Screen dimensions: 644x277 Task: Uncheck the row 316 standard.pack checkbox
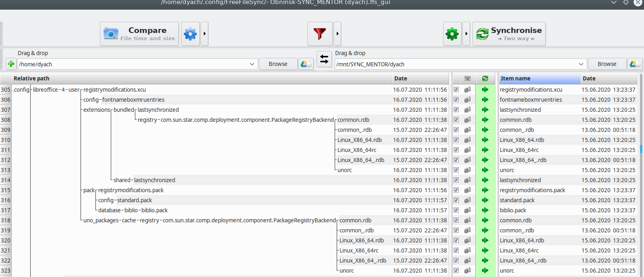pos(456,200)
